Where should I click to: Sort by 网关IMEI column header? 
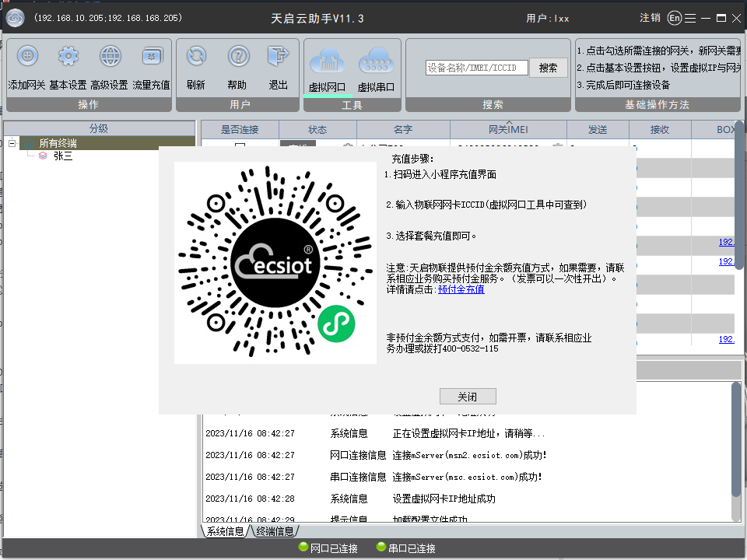pyautogui.click(x=508, y=130)
